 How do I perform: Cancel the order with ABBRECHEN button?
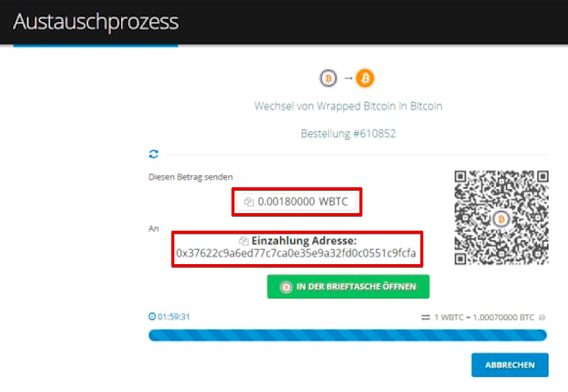click(509, 365)
